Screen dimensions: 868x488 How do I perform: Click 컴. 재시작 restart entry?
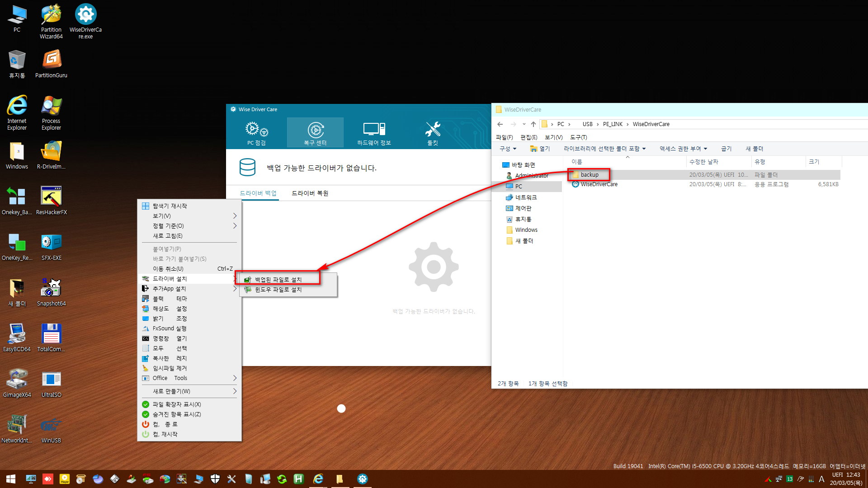(189, 434)
